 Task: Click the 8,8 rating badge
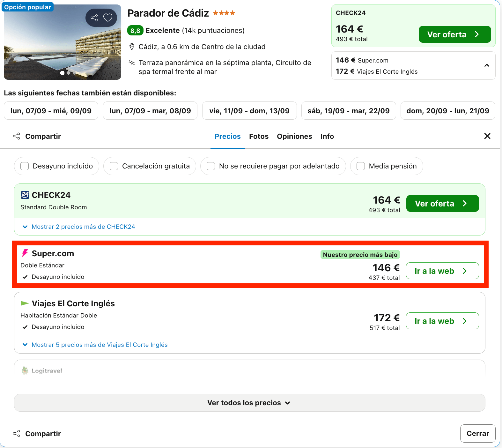(135, 31)
